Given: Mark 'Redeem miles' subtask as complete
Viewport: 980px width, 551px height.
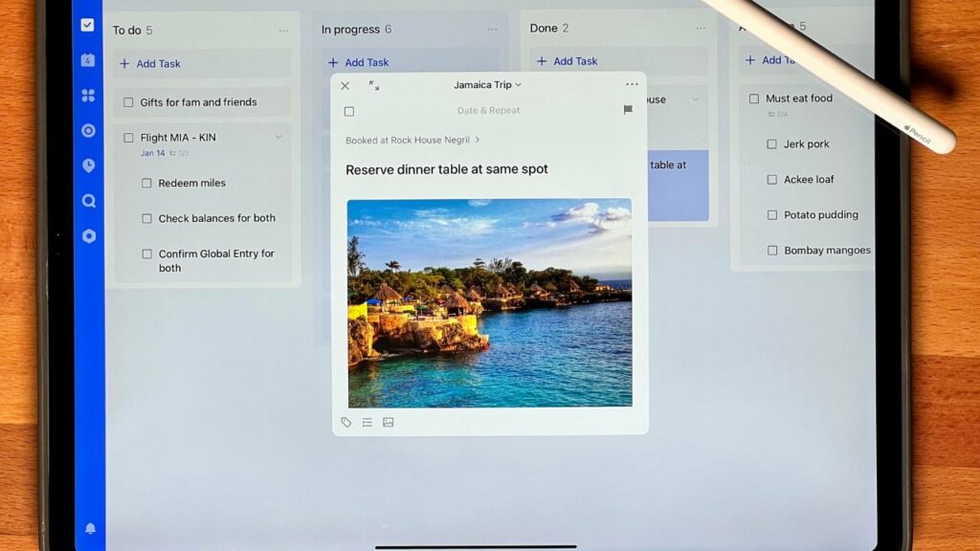Looking at the screenshot, I should [146, 183].
